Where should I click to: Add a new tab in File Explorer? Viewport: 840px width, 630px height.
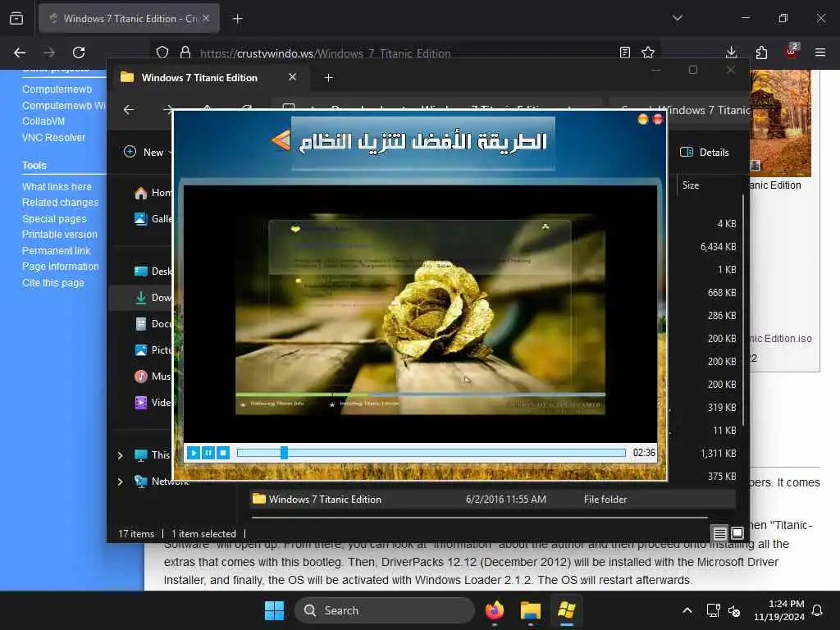coord(329,78)
